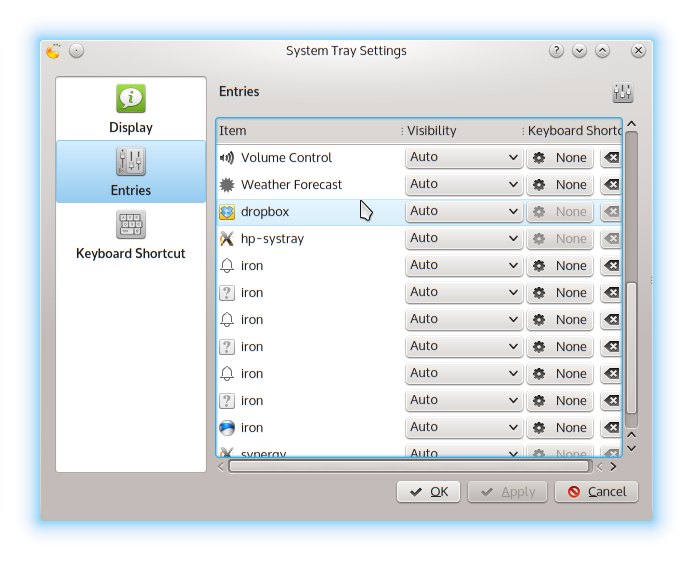693x561 pixels.
Task: Open the hp-systray Visibility dropdown
Action: [464, 239]
